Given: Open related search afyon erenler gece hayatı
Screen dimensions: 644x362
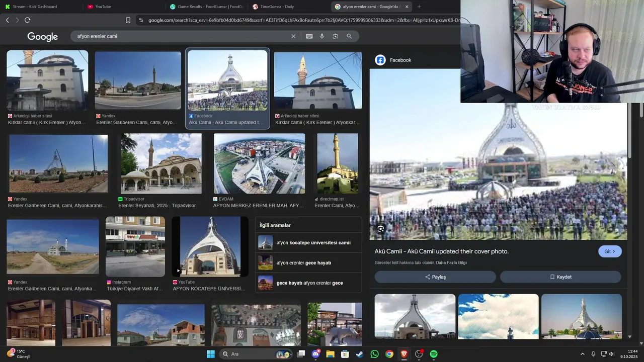Looking at the screenshot, I should [308, 263].
